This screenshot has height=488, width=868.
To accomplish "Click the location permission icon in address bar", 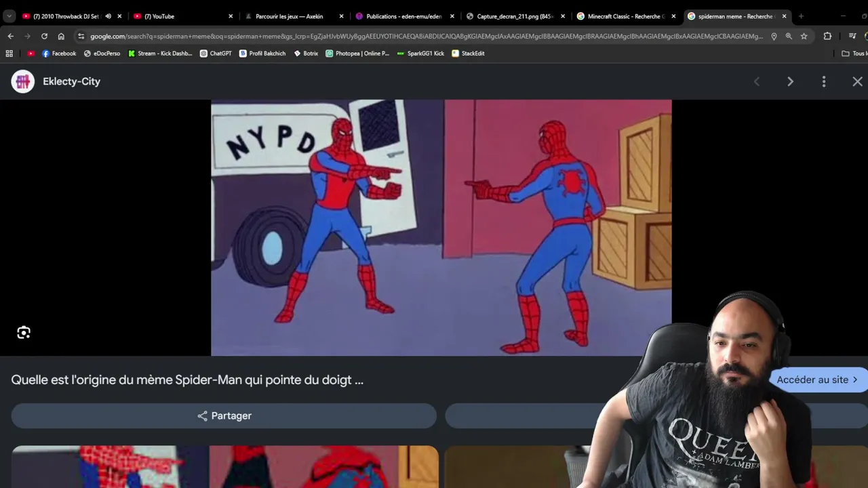I will (x=774, y=36).
